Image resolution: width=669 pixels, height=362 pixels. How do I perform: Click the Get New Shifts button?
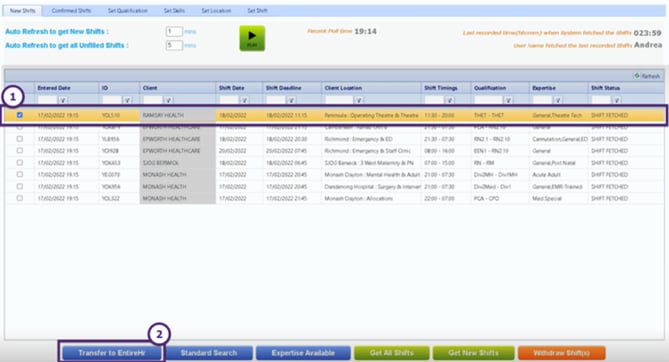pyautogui.click(x=473, y=353)
